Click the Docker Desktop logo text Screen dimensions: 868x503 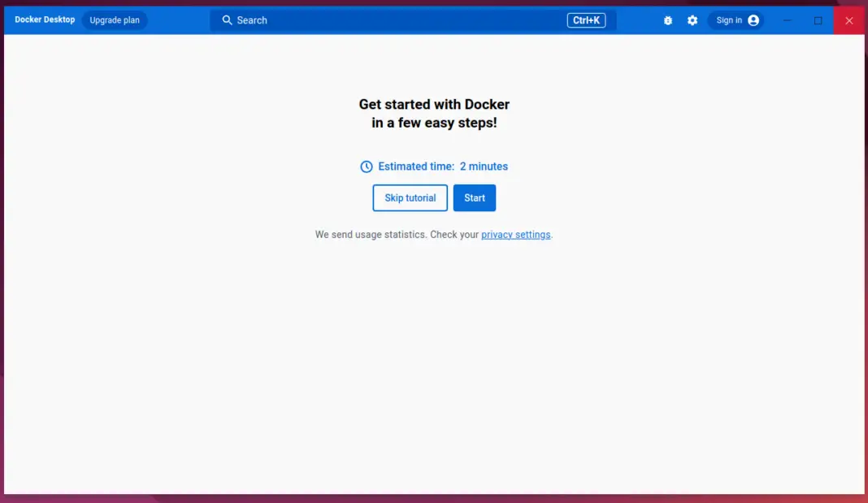tap(43, 20)
